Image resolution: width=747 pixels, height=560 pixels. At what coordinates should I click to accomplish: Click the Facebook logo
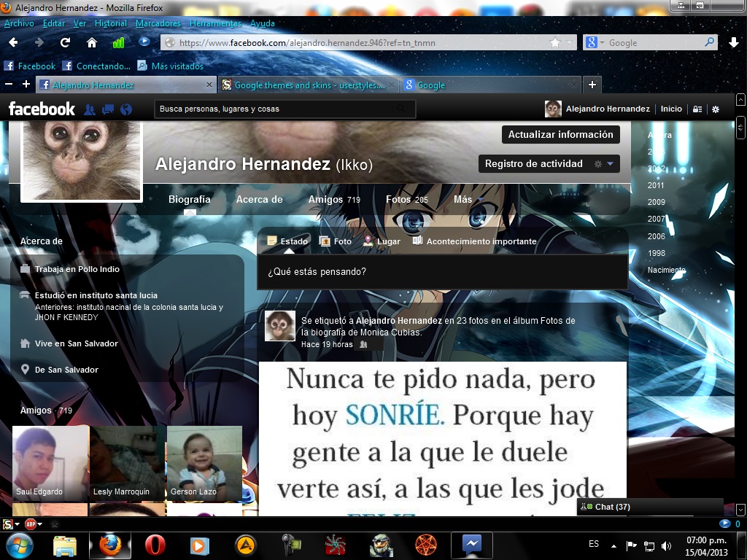click(42, 109)
